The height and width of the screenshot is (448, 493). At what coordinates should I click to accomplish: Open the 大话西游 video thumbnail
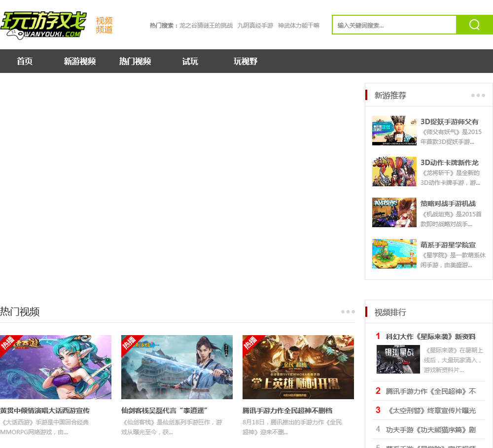point(56,367)
